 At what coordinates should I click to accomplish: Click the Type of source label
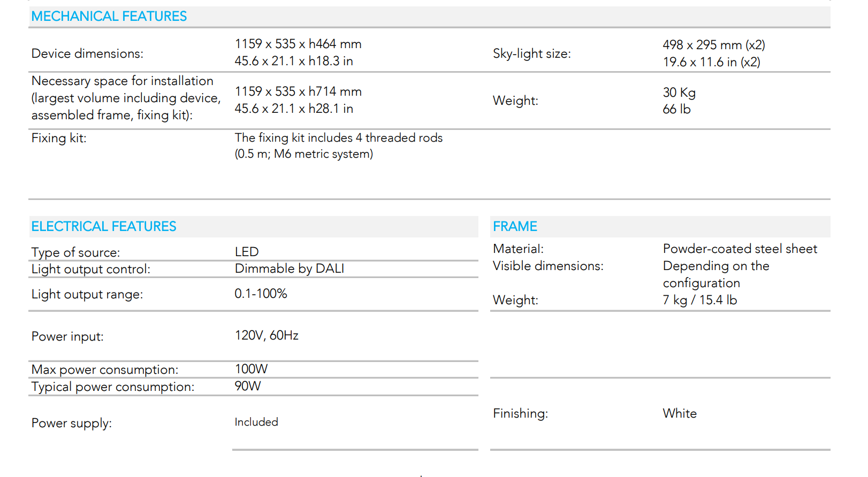(x=75, y=252)
